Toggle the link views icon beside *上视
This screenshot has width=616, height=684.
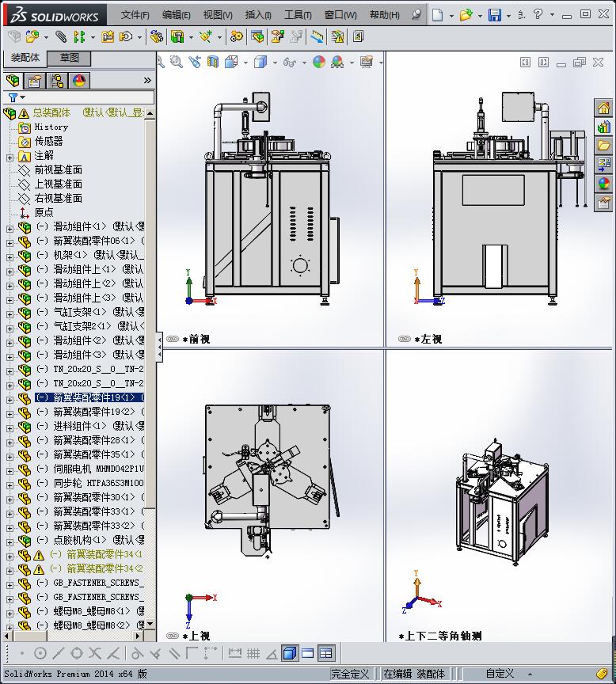click(173, 636)
